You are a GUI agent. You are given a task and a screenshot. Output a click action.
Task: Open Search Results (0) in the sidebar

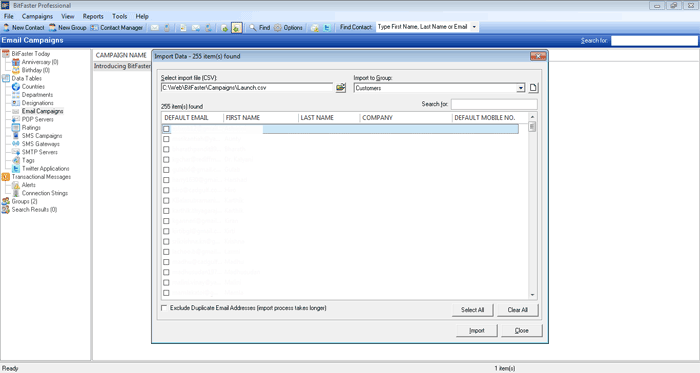coord(34,210)
